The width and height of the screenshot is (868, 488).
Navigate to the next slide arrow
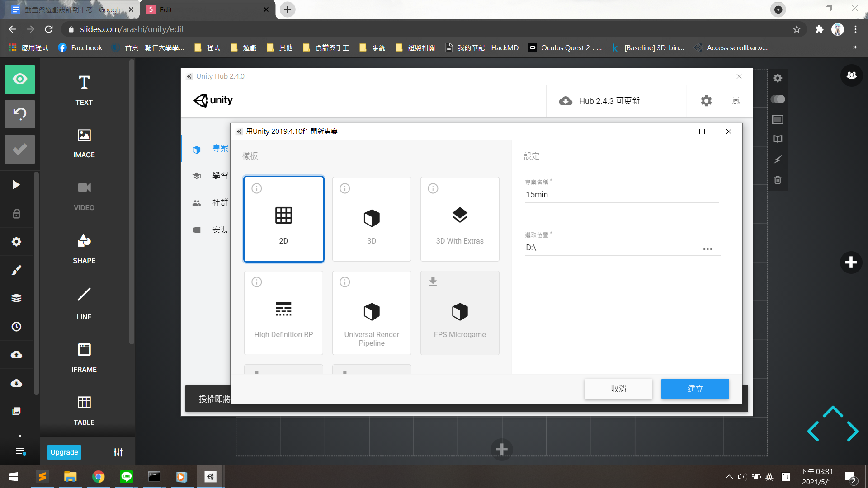(x=853, y=431)
